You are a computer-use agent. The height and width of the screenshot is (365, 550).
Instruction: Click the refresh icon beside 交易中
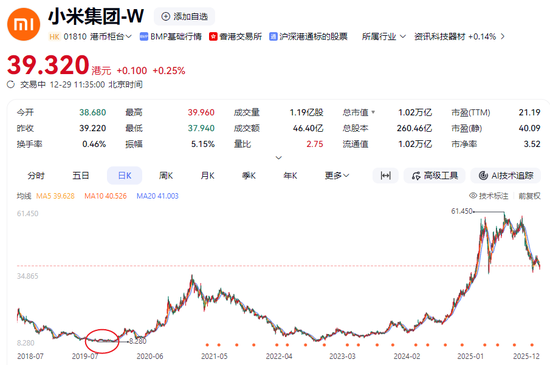point(11,85)
